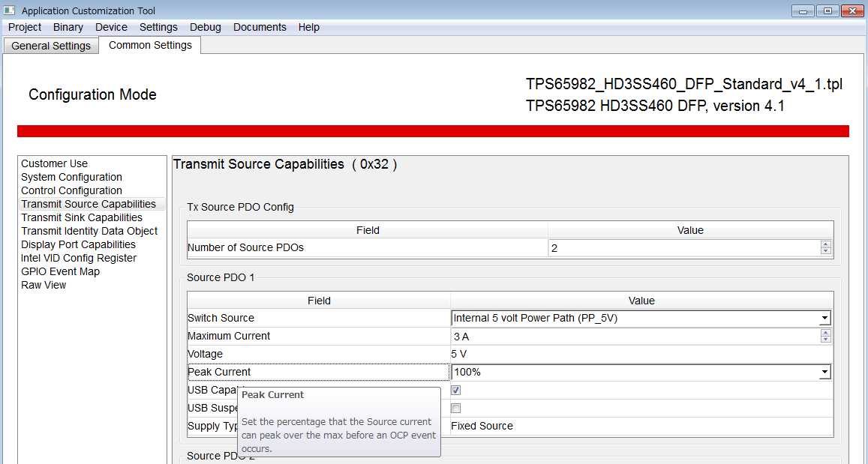Screen dimensions: 868x464
Task: Maximize the Application Customization Tool window
Action: coord(827,11)
